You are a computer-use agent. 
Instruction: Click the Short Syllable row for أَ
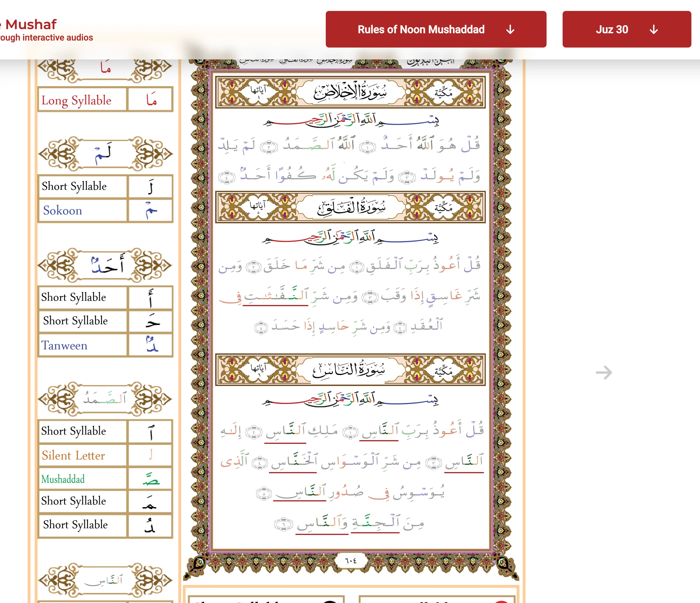pos(105,298)
